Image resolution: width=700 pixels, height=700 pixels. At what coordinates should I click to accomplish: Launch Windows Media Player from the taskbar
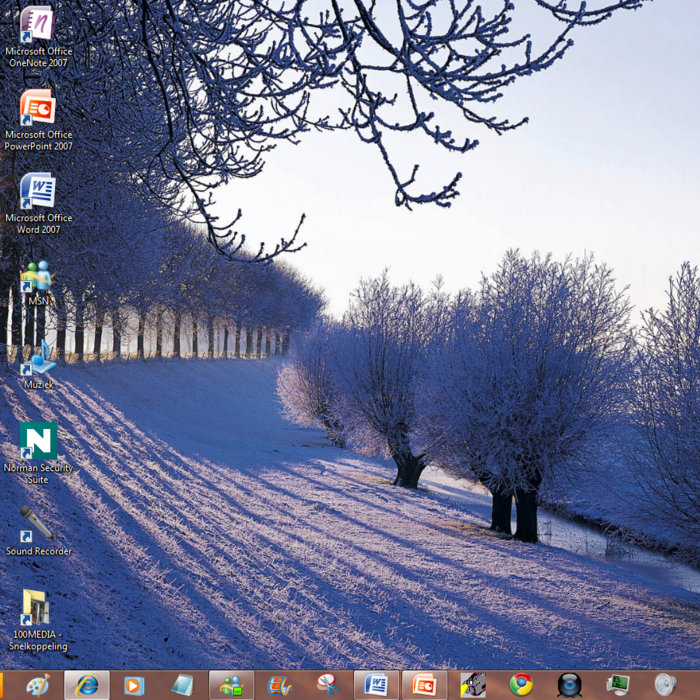pyautogui.click(x=134, y=685)
